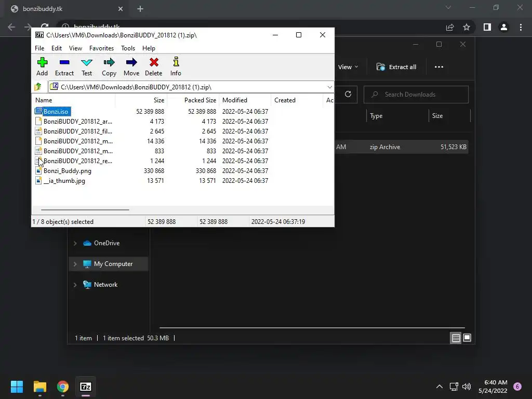The image size is (532, 399).
Task: Switch Explorer to large icons view
Action: click(x=467, y=338)
